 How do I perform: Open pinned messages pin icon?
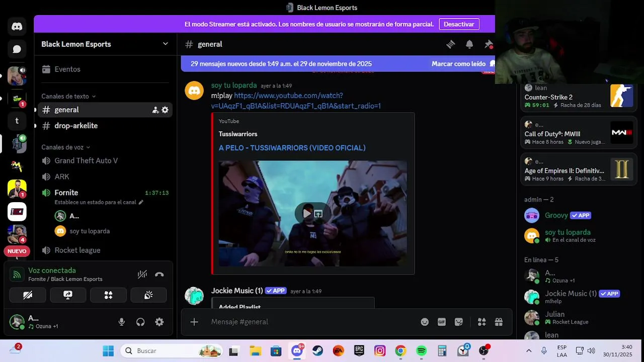[488, 44]
